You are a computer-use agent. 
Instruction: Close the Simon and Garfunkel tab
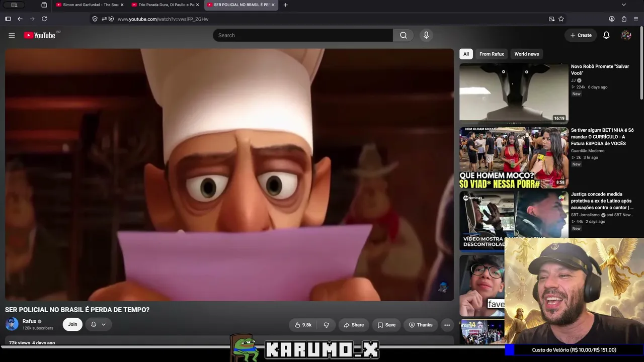[122, 5]
